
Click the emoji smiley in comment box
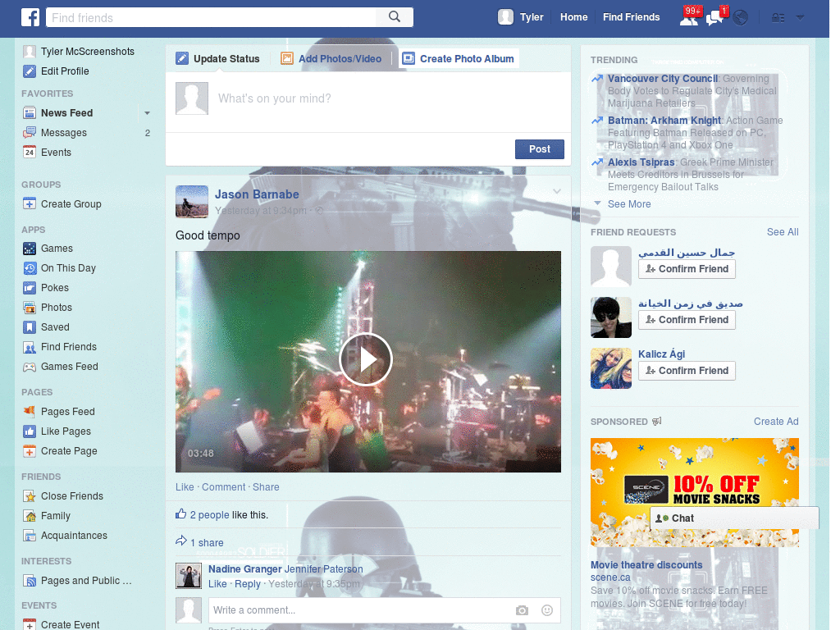pos(547,610)
